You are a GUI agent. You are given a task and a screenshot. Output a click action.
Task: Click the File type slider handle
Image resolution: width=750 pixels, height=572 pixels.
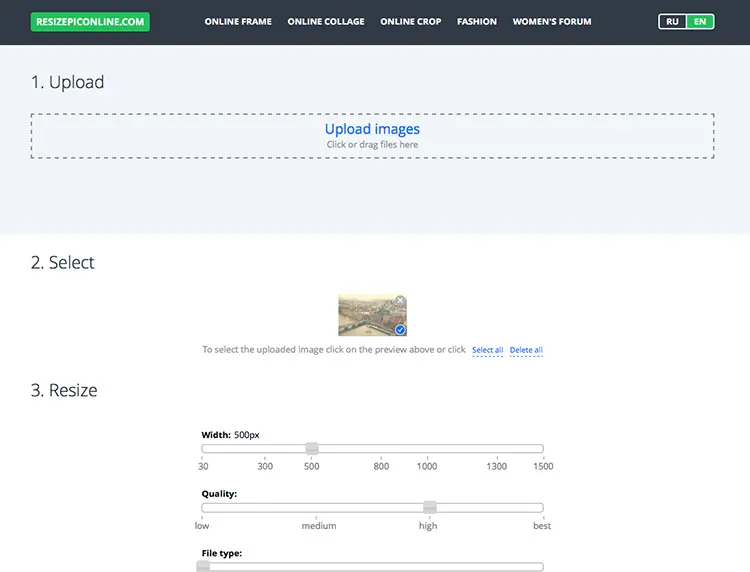coord(203,566)
